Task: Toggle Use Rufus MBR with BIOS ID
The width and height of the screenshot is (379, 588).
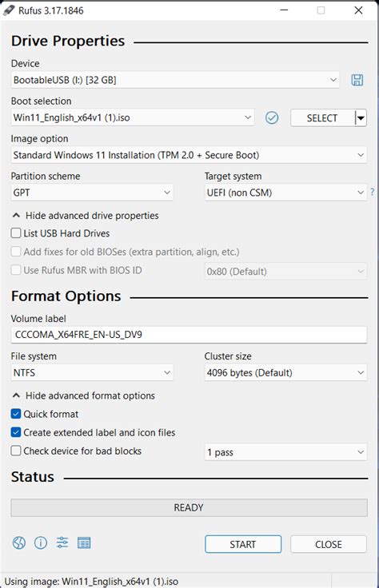Action: click(16, 269)
